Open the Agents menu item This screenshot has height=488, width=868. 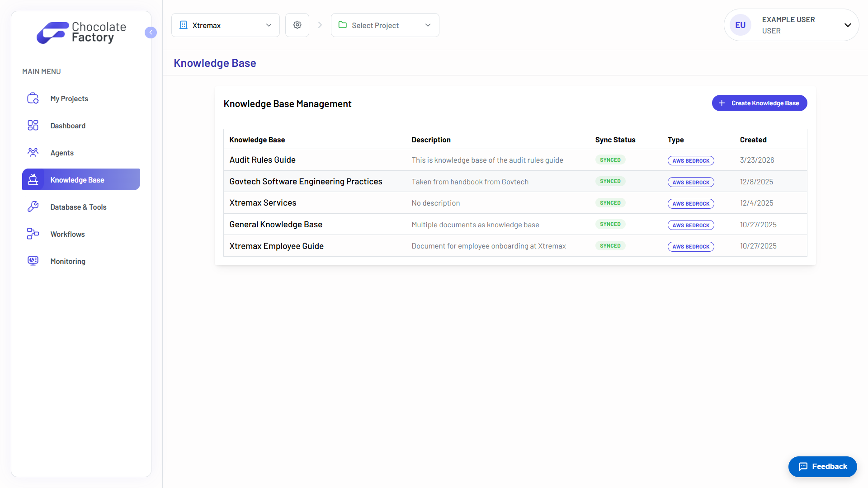click(81, 153)
